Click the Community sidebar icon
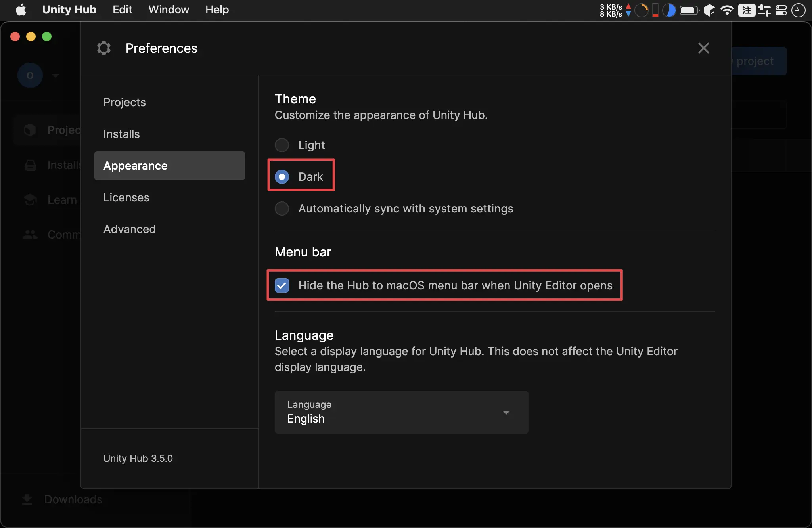The width and height of the screenshot is (812, 528). (30, 234)
